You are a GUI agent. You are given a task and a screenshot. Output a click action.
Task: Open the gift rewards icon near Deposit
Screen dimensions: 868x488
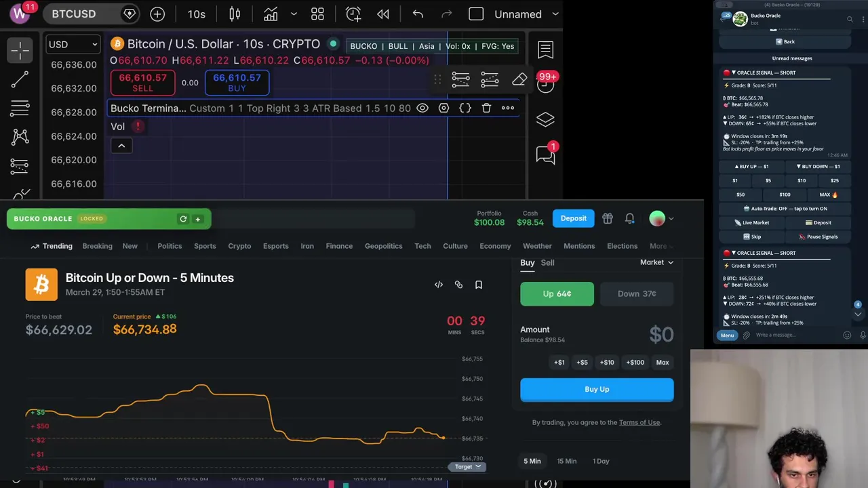tap(608, 218)
